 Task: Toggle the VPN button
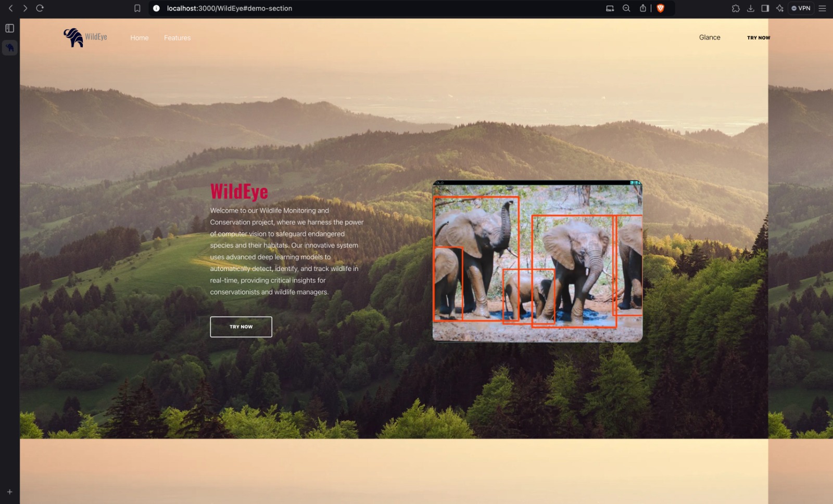801,8
